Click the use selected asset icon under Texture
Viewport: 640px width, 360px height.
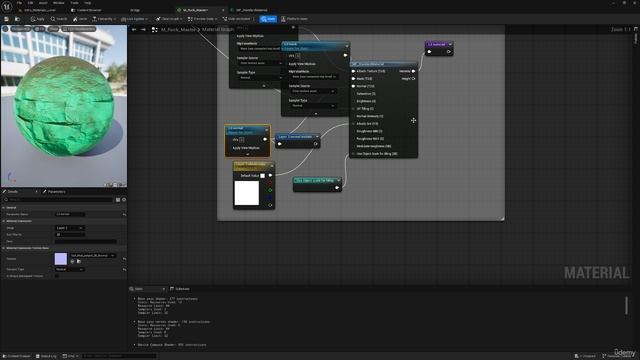pyautogui.click(x=73, y=262)
